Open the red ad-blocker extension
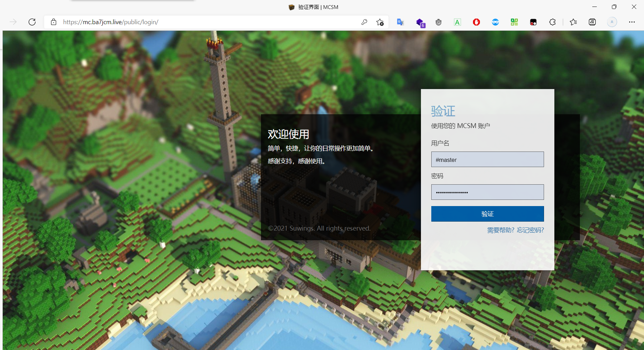 pyautogui.click(x=476, y=22)
